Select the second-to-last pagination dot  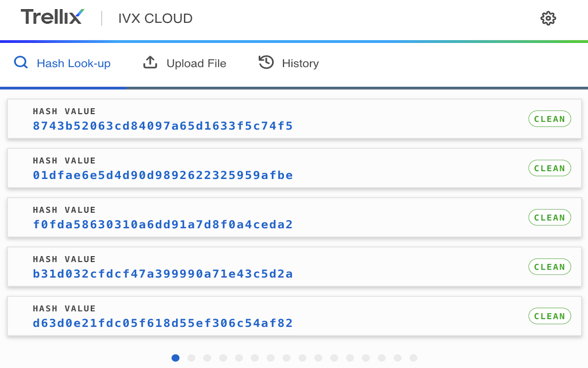pyautogui.click(x=398, y=358)
